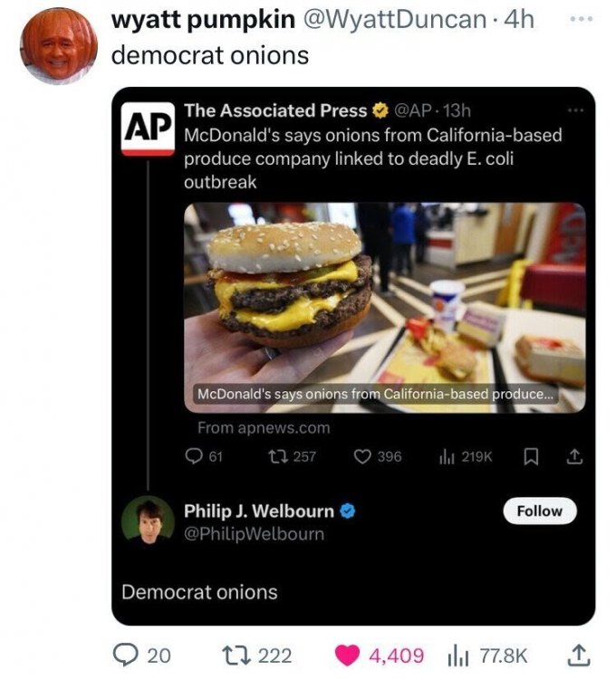This screenshot has width=616, height=679.
Task: Bookmark the Associated Press tweet
Action: [534, 456]
